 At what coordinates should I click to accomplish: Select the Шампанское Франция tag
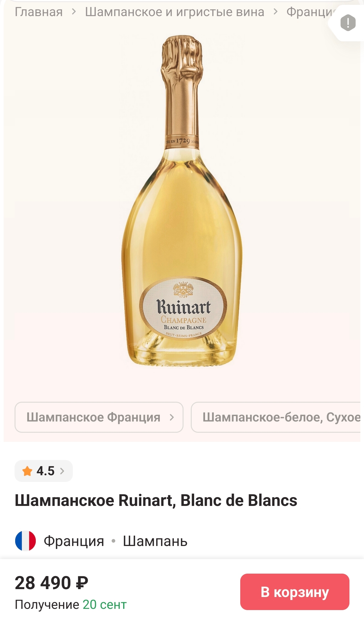point(99,417)
